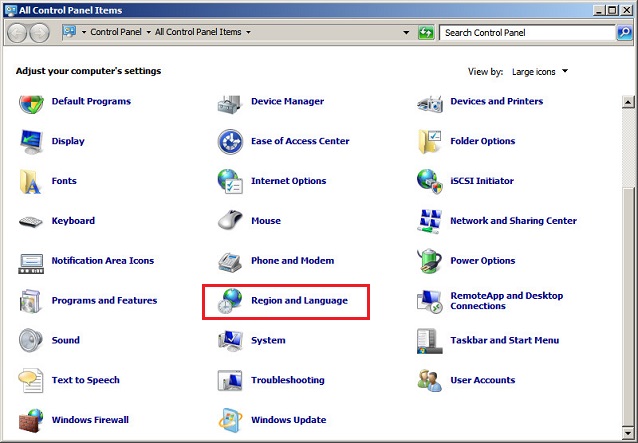Expand the Control Panel breadcrumb arrow
Screen dimensions: 638x443
(x=149, y=32)
